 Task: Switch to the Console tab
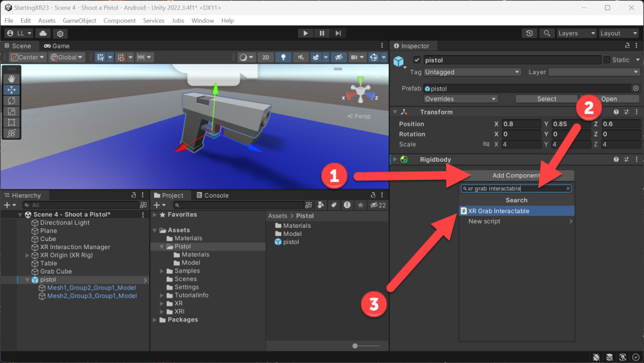tap(213, 196)
